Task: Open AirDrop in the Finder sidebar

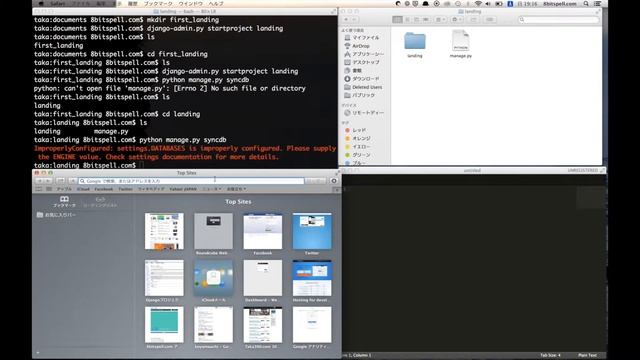Action: click(357, 46)
